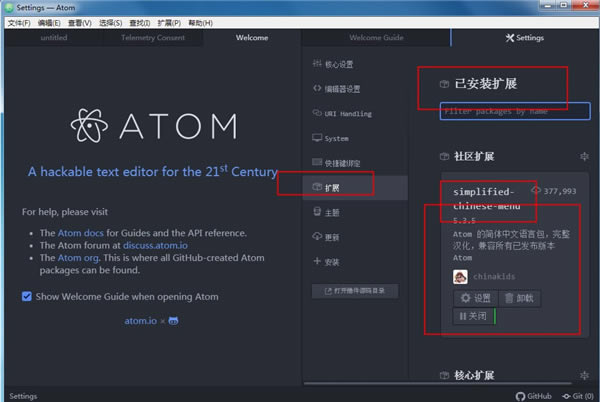
Task: Open the 查看(V) menu
Action: click(x=80, y=23)
